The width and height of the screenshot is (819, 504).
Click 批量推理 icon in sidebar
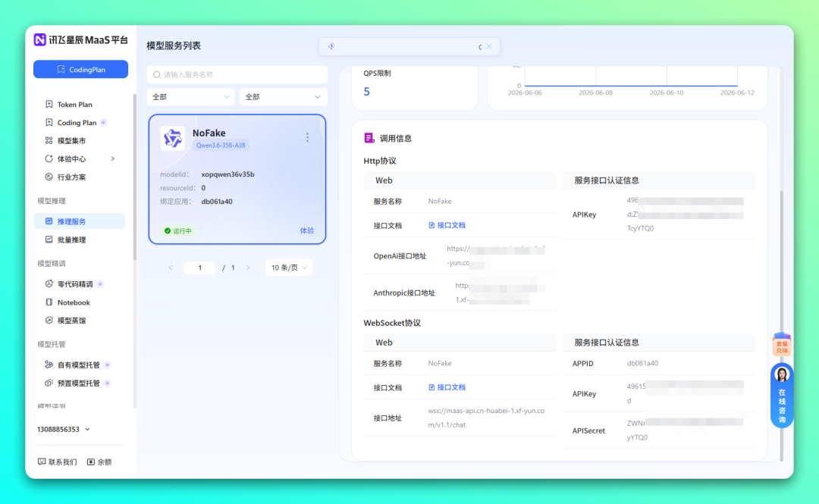49,239
